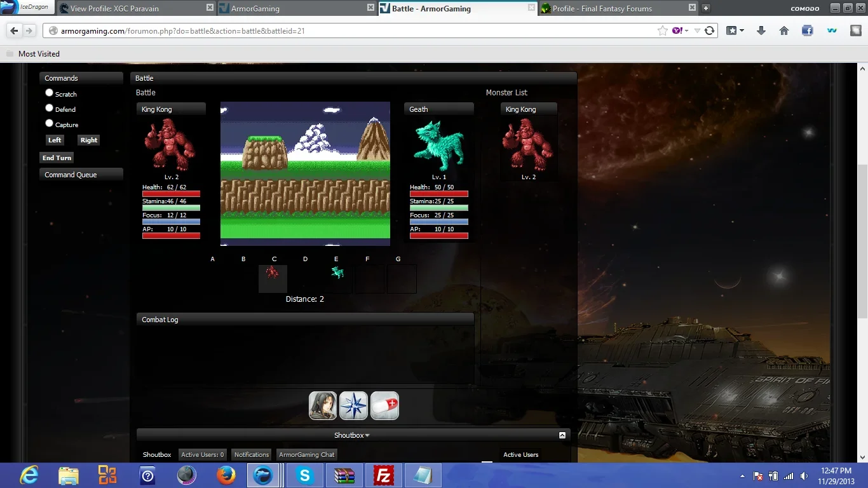
Task: Switch to the Shoutbox tab
Action: tap(157, 454)
